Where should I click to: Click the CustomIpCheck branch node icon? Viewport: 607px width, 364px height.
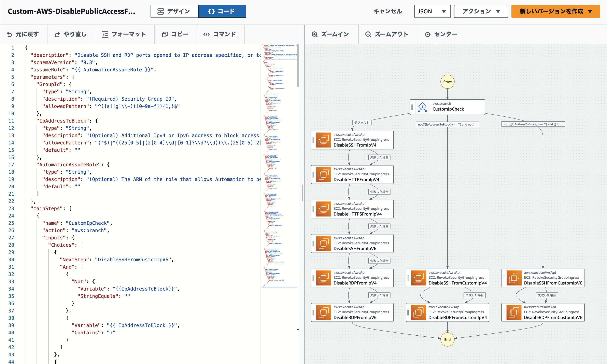click(422, 107)
